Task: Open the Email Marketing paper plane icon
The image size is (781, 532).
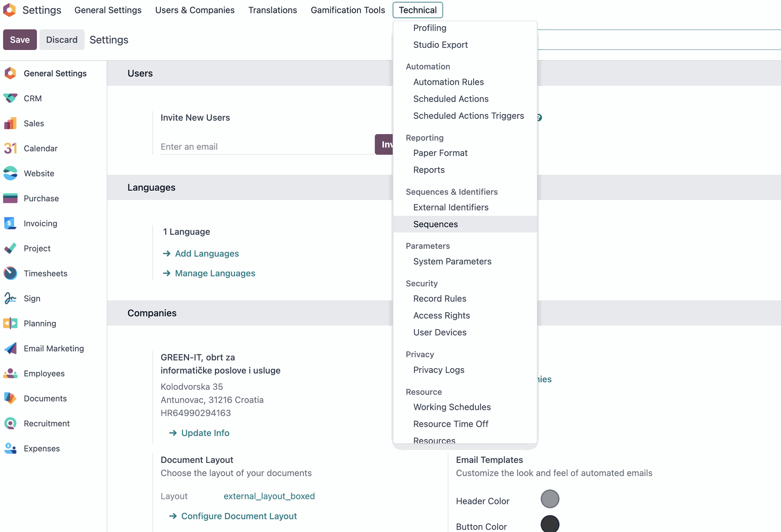Action: tap(11, 348)
